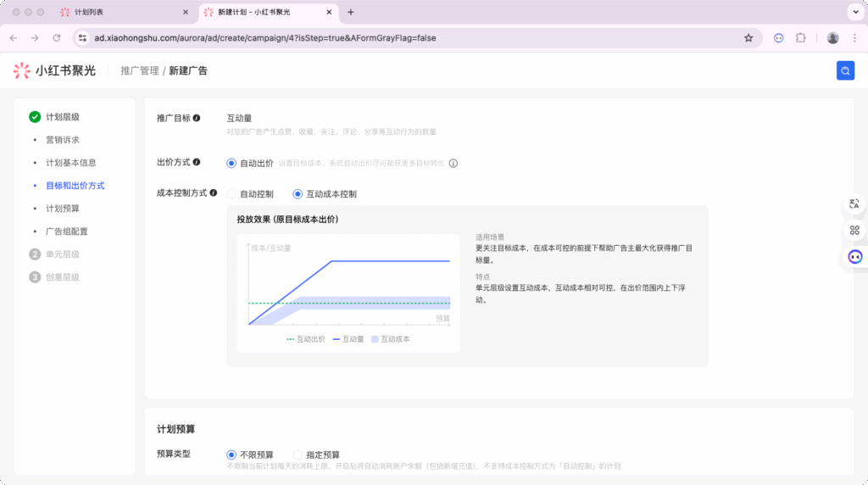Viewport: 868px width, 485px height.
Task: Click the green check icon of 计划层级
Action: coord(35,117)
